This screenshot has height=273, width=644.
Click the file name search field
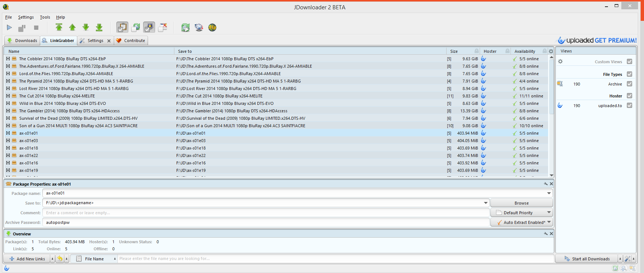[x=336, y=258]
